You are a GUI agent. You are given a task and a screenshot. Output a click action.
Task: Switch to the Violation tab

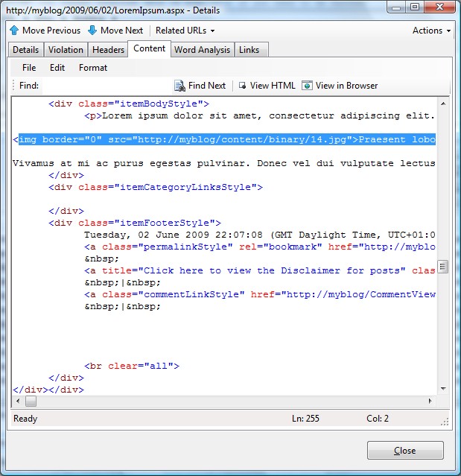[66, 50]
